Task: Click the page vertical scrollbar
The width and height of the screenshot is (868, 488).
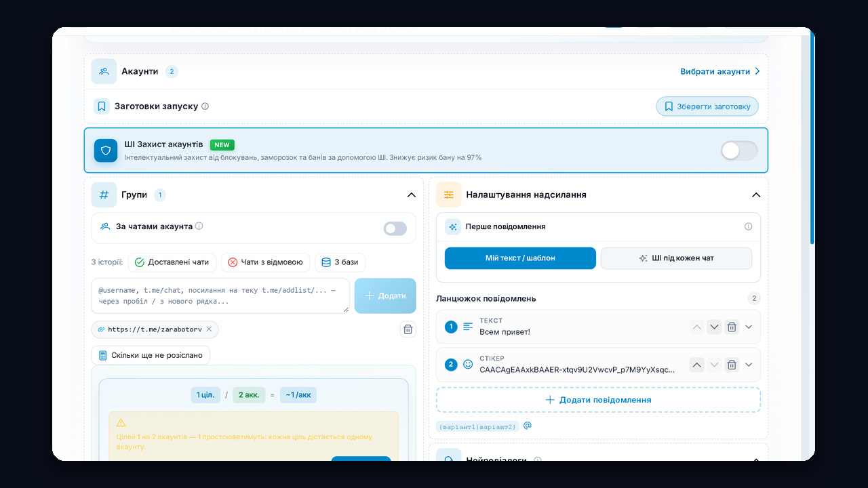Action: 812,139
